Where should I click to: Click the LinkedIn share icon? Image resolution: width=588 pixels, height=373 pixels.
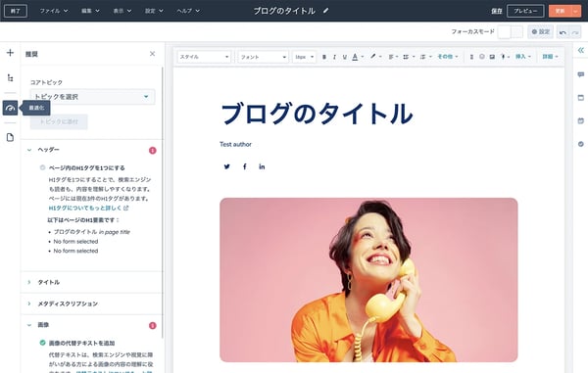[x=262, y=166]
